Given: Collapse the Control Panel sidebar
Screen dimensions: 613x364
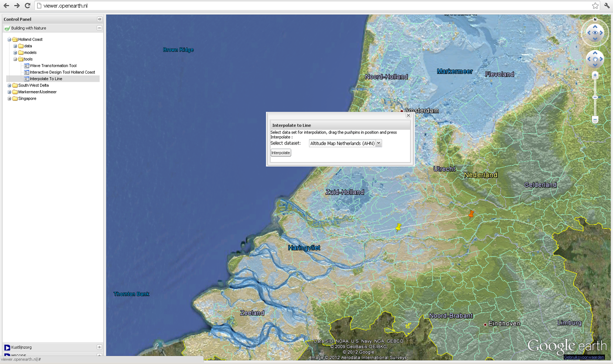Looking at the screenshot, I should (99, 19).
